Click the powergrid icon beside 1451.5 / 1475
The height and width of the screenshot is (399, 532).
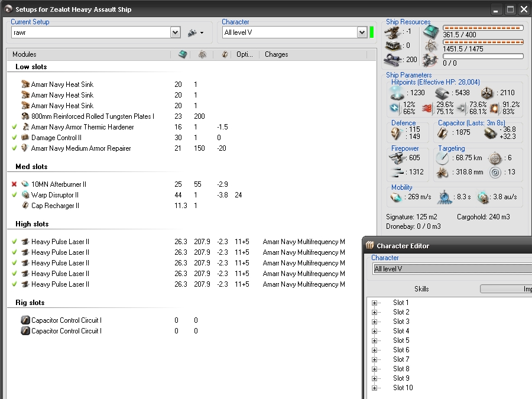[431, 46]
